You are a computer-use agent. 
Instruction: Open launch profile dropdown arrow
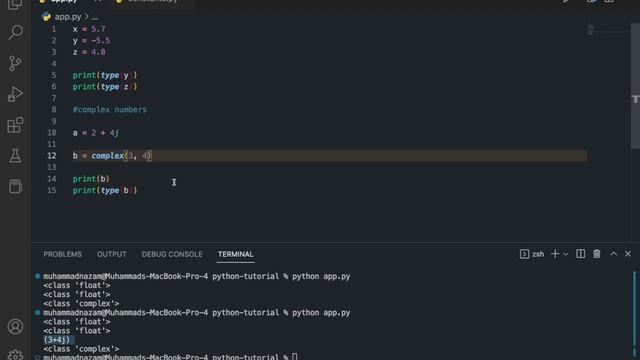click(565, 254)
